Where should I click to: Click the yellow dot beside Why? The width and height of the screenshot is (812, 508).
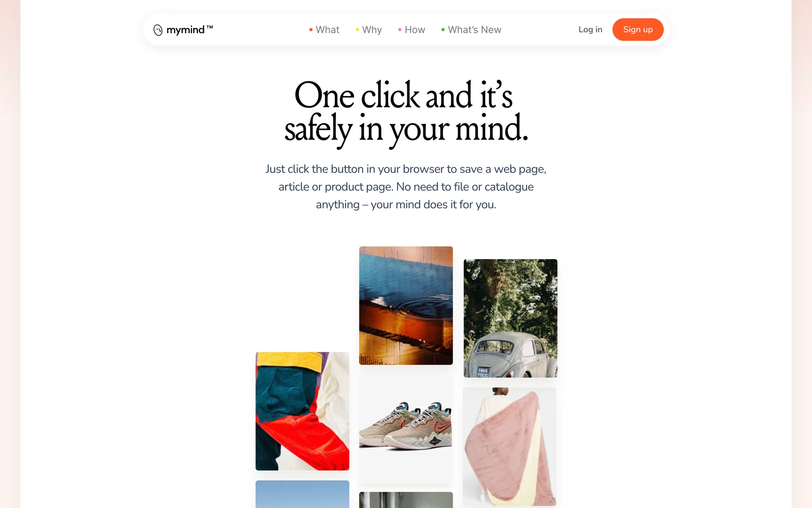357,30
